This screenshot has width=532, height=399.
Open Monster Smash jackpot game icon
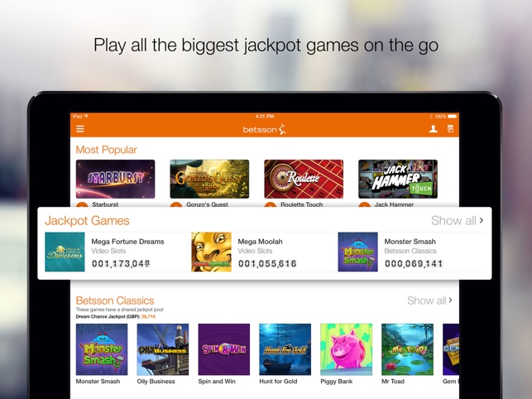[x=357, y=252]
